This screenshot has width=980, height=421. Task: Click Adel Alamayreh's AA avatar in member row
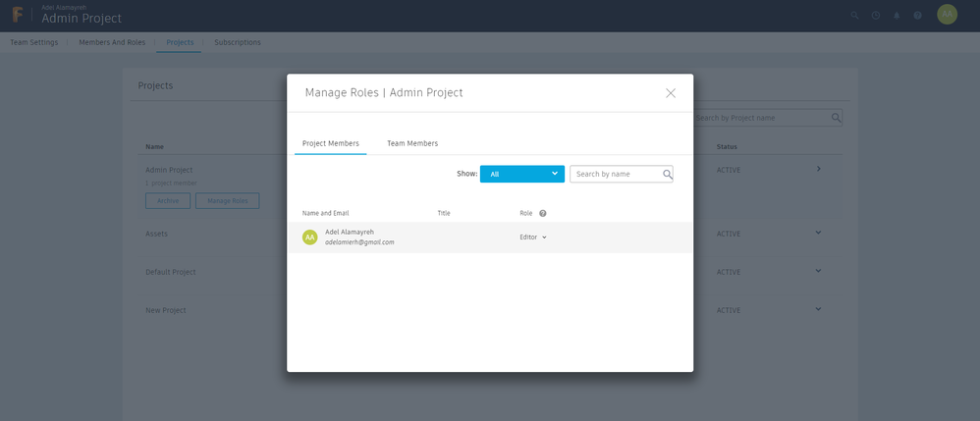309,237
